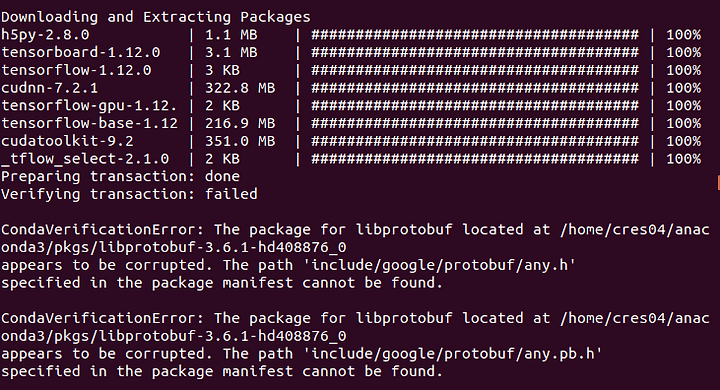Click the 'include/google/protobuf/any.pb.h' path
720x390 pixels.
[456, 354]
